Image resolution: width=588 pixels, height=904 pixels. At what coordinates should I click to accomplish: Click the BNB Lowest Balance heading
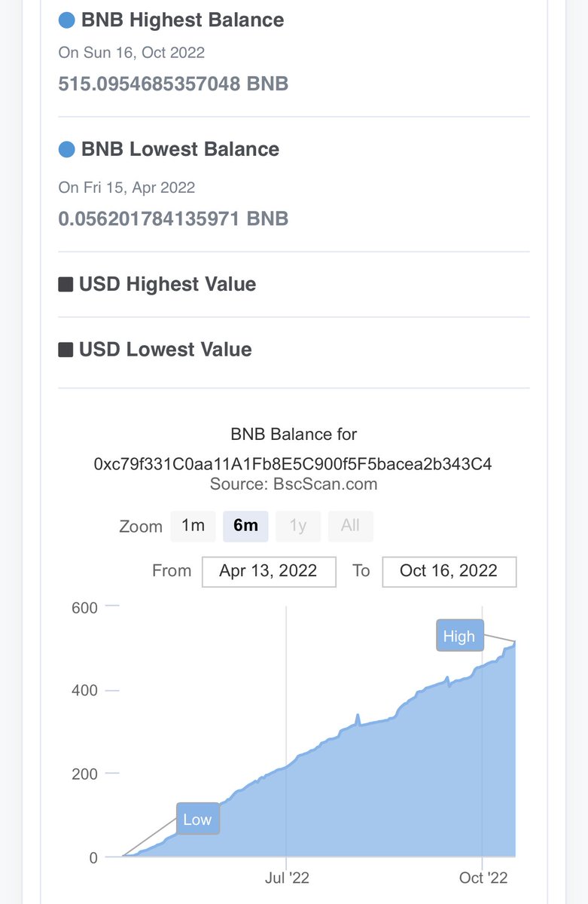pyautogui.click(x=180, y=149)
